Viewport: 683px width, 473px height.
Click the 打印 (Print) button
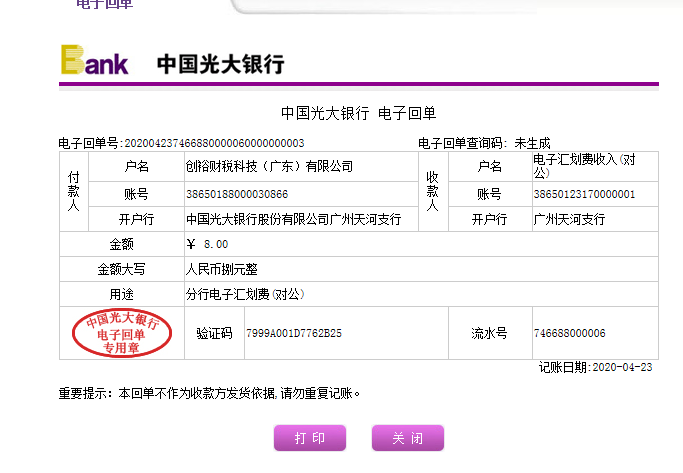click(x=309, y=438)
